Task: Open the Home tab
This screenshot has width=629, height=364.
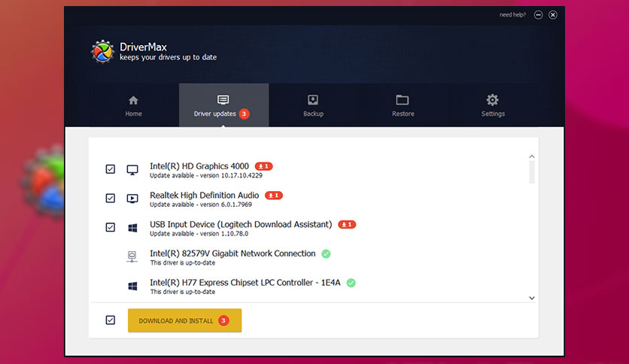Action: click(134, 105)
